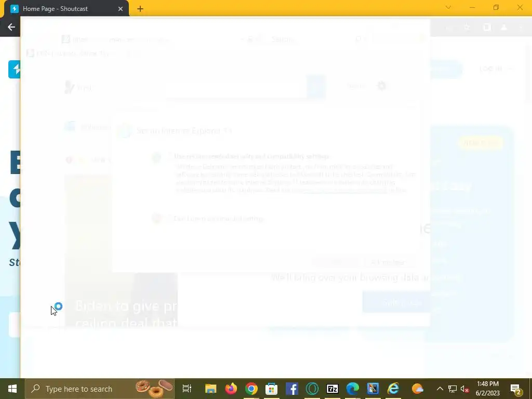Open Task View from the taskbar
The image size is (532, 399).
[x=187, y=389]
